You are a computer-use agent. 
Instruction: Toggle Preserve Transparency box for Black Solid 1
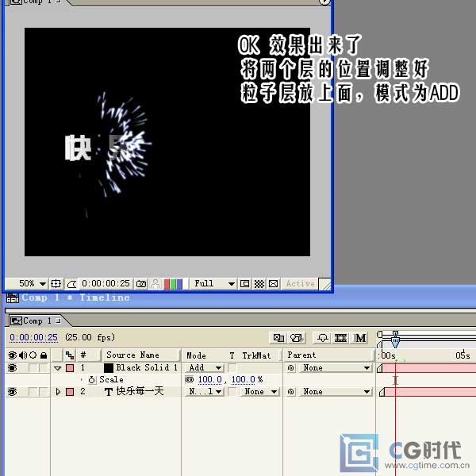(x=232, y=368)
